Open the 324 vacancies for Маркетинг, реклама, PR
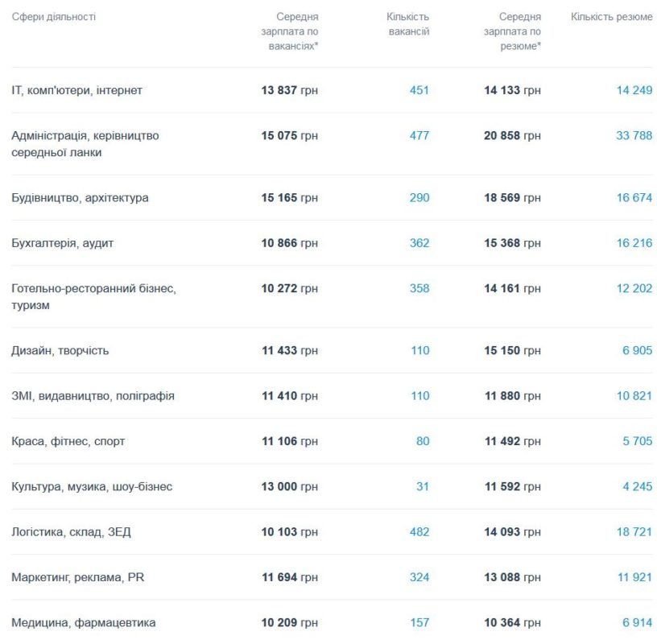The height and width of the screenshot is (644, 657). [419, 577]
